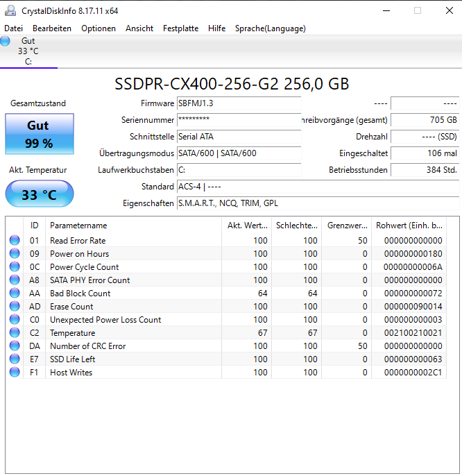Click status orb for Unexpected Power Loss Count
This screenshot has width=462, height=476.
[x=15, y=319]
